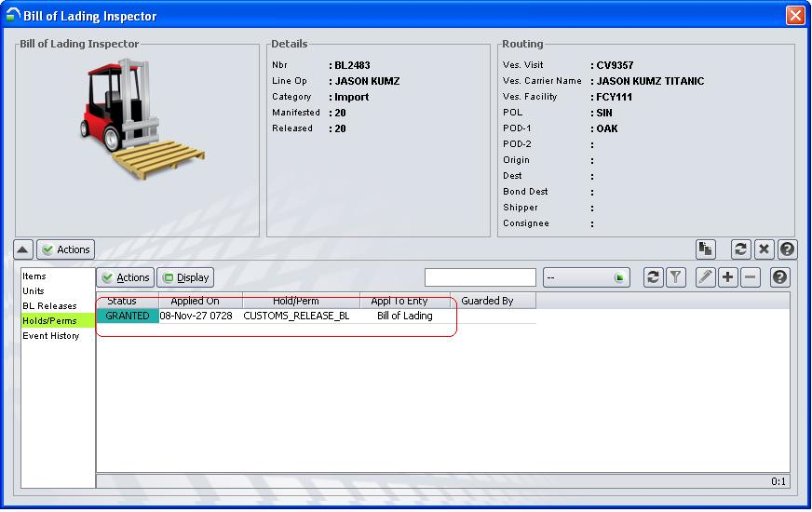The height and width of the screenshot is (512, 812).
Task: Open help from the upper question mark icon
Action: tap(787, 249)
